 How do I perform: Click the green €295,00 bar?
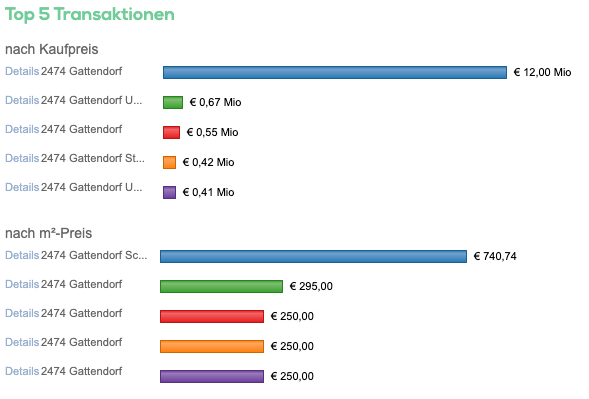tap(221, 286)
